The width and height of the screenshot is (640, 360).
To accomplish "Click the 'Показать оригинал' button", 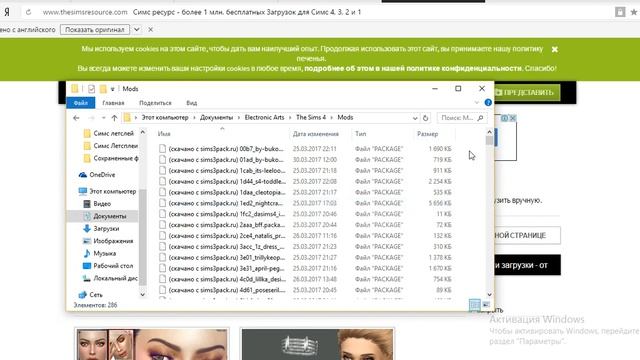I will pyautogui.click(x=95, y=29).
